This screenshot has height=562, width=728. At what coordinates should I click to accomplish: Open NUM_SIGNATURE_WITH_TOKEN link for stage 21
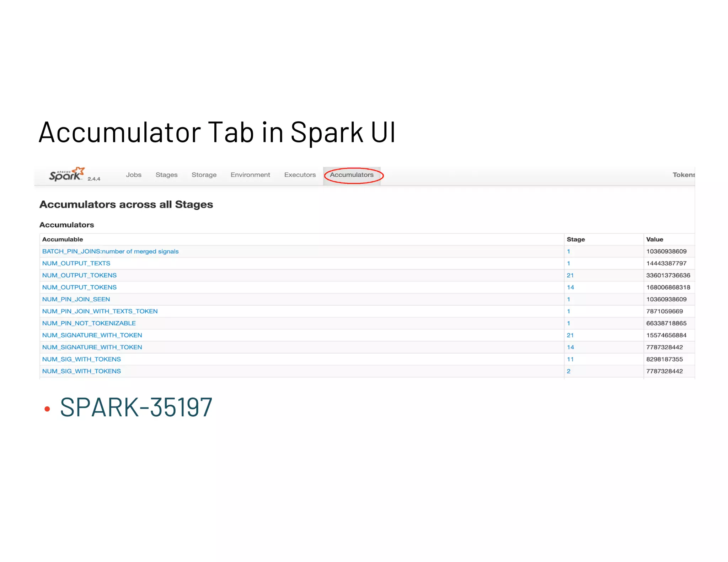pyautogui.click(x=92, y=335)
